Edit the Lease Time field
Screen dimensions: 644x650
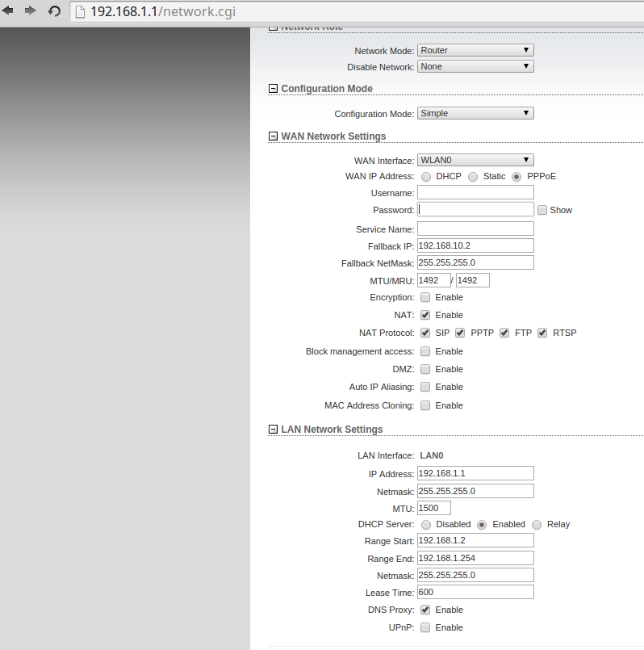(475, 593)
